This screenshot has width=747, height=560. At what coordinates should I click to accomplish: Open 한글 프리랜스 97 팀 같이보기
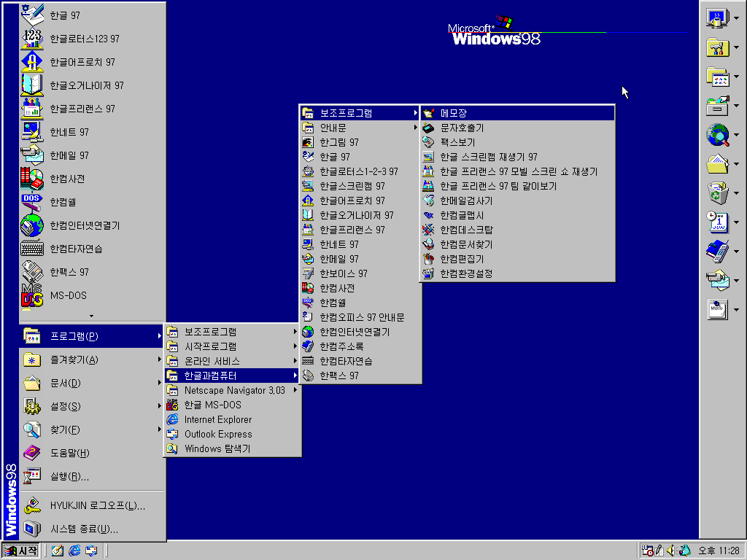[x=518, y=186]
